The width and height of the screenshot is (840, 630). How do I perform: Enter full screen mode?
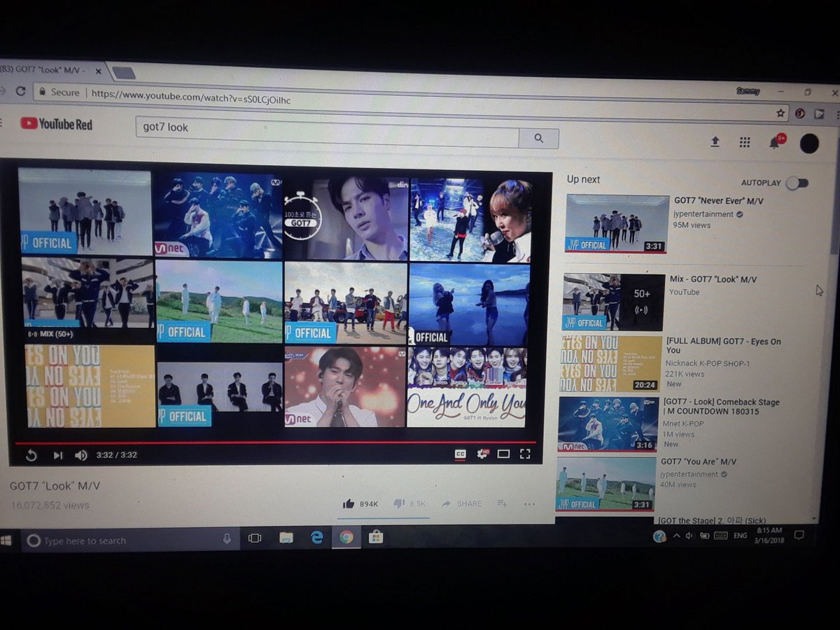point(525,454)
